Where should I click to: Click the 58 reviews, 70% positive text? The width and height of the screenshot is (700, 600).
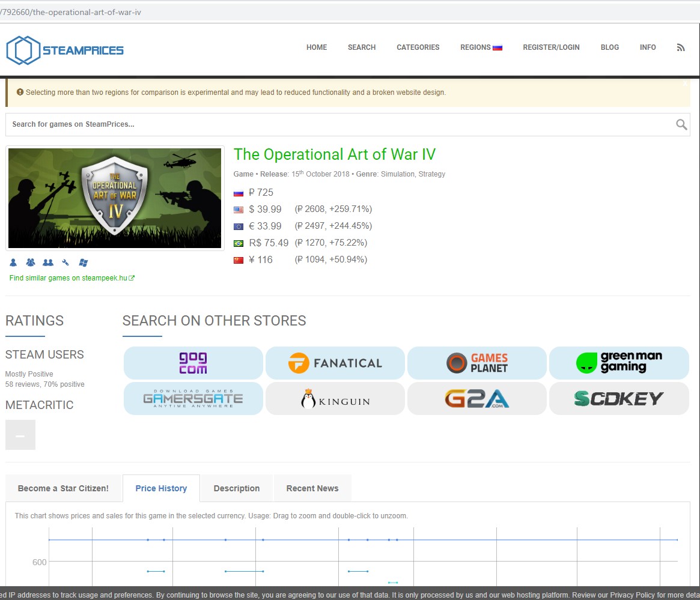point(44,384)
